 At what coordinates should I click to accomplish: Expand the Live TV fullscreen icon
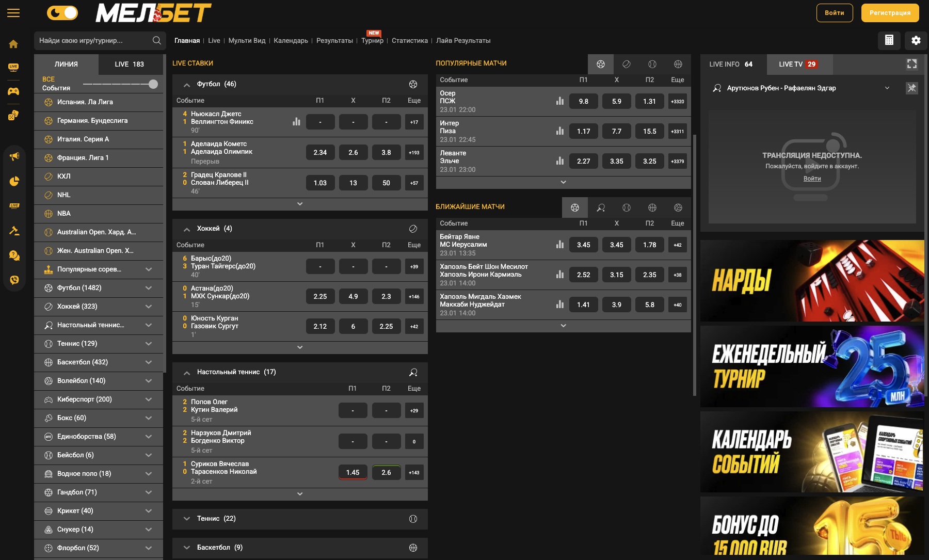(911, 64)
